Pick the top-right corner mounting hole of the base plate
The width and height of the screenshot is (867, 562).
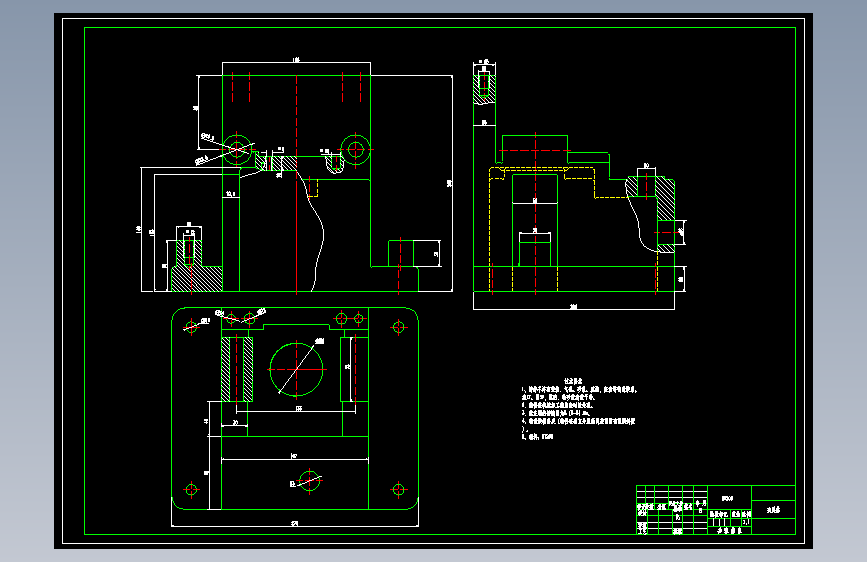pos(398,327)
